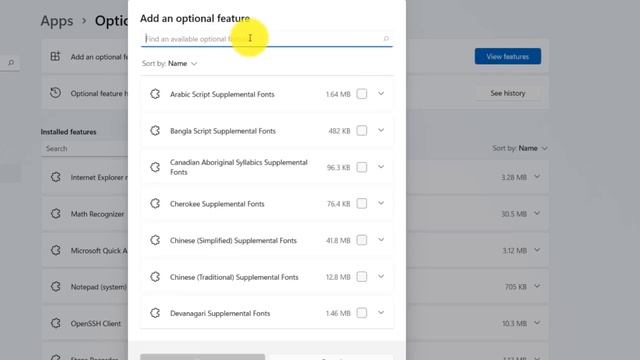Go back to Apps in the breadcrumb
640x360 pixels.
[x=57, y=21]
